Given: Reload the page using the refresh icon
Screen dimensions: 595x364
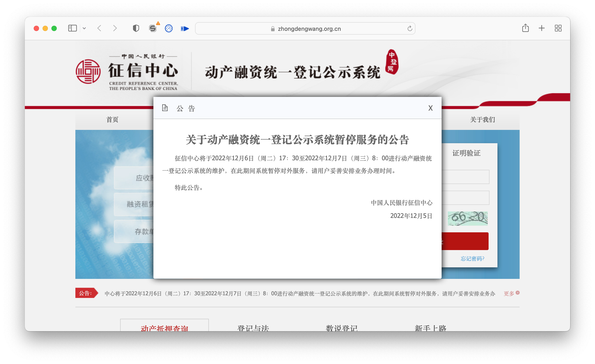Looking at the screenshot, I should pyautogui.click(x=410, y=29).
